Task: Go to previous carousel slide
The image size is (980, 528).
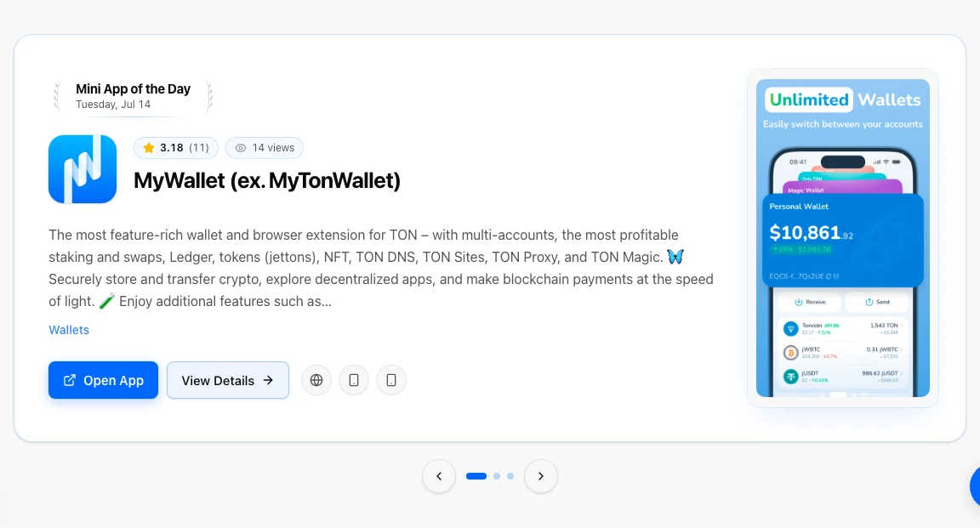Action: coord(439,476)
